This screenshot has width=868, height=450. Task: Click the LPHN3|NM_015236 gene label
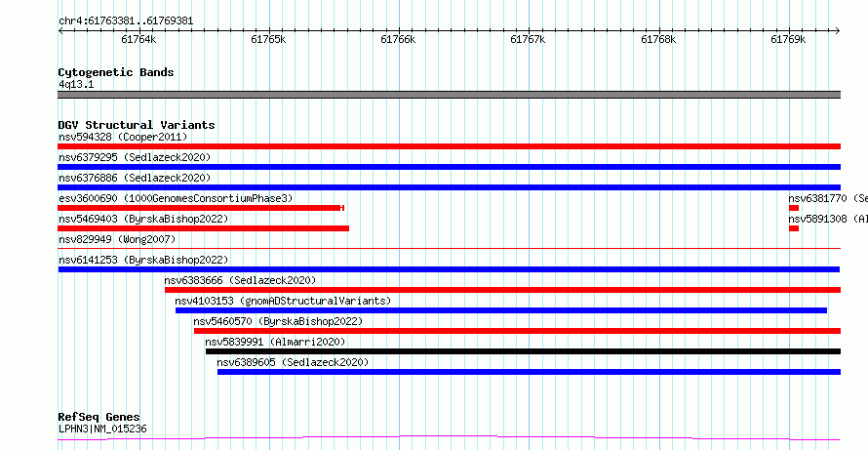point(102,429)
